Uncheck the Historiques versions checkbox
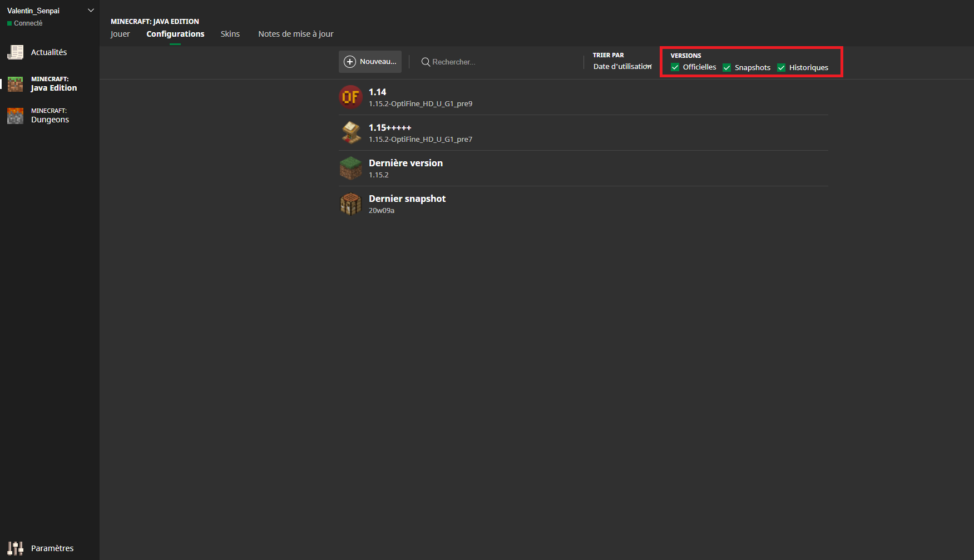 [781, 67]
